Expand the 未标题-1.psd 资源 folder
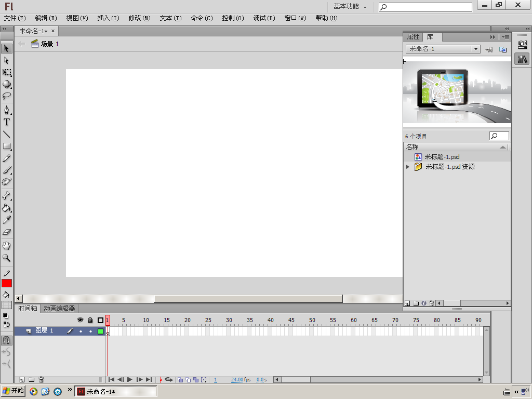Screen dimensions: 532x399 pyautogui.click(x=408, y=167)
